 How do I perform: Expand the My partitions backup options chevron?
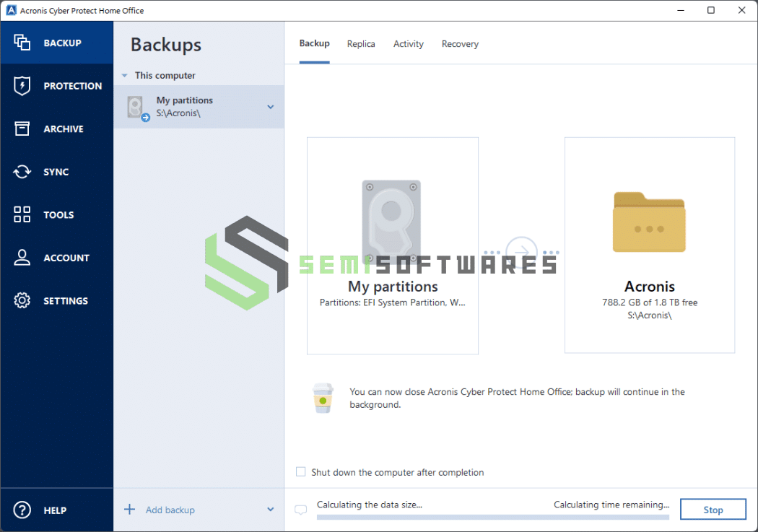(x=271, y=107)
